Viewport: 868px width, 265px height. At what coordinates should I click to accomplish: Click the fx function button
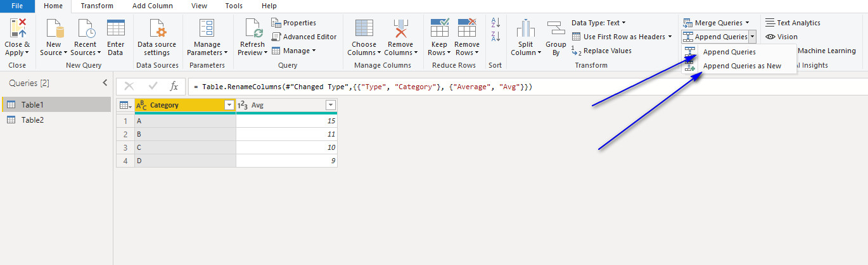[x=174, y=87]
